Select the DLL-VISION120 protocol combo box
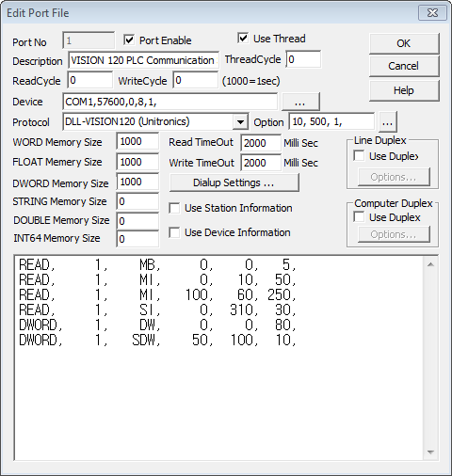Viewport: 452px width, 476px height. (x=155, y=121)
